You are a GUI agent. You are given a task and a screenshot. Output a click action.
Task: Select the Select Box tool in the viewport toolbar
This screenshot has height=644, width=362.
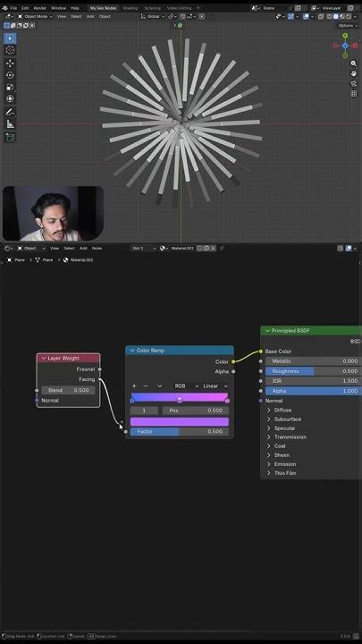[x=10, y=38]
